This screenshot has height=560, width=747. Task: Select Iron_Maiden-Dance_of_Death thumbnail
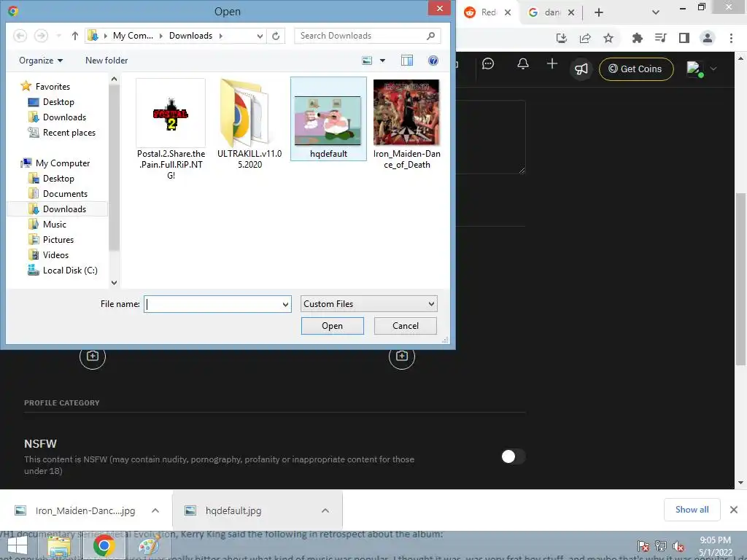pos(407,124)
